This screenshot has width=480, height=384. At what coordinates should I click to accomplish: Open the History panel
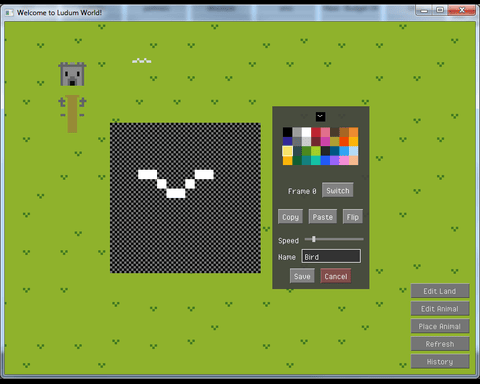pyautogui.click(x=440, y=362)
